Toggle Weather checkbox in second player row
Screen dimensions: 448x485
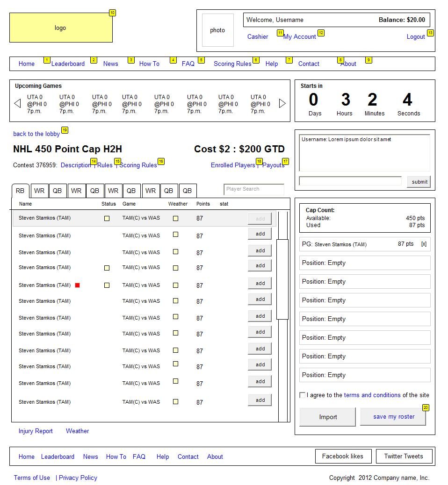(x=175, y=235)
